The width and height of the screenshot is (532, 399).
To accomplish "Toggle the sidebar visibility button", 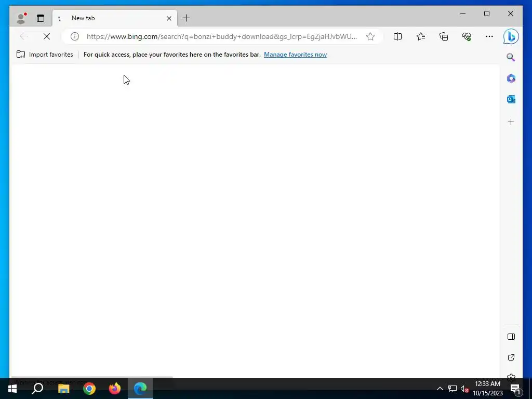I will coord(511,337).
